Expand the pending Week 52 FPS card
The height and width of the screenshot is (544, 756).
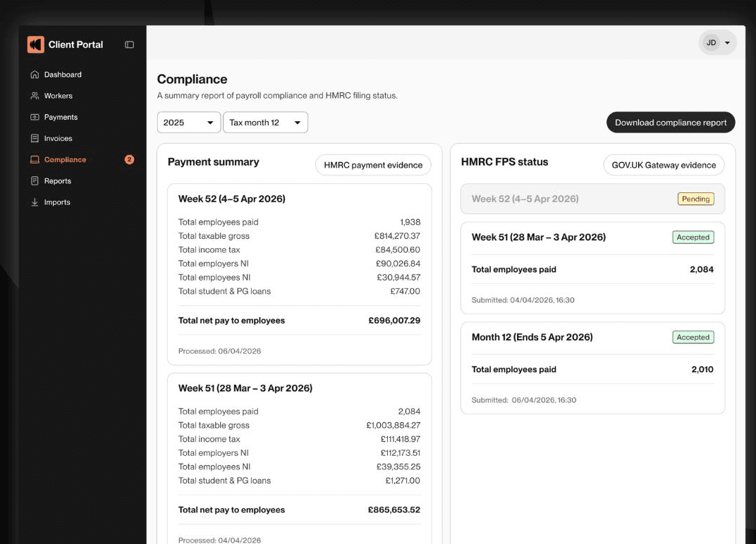(x=592, y=199)
